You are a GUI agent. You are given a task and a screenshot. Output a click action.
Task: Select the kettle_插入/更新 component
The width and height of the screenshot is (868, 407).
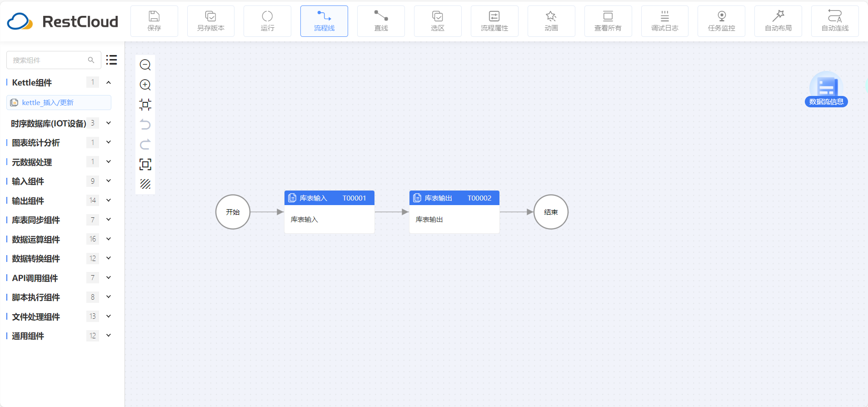(x=59, y=102)
